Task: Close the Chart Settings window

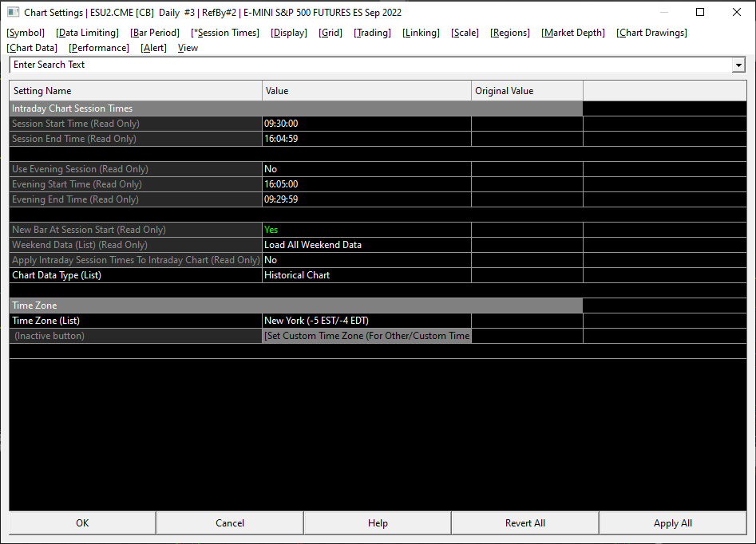Action: point(737,12)
